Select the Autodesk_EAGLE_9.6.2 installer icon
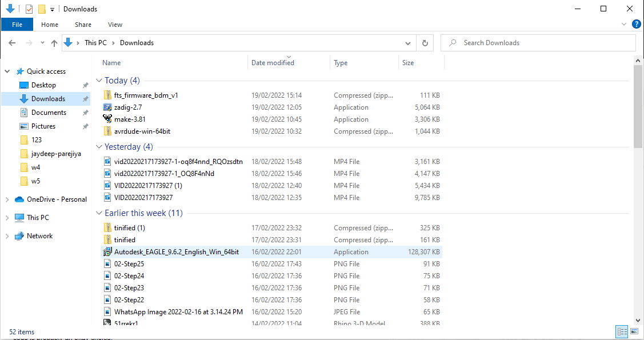This screenshot has height=340, width=644. 107,252
